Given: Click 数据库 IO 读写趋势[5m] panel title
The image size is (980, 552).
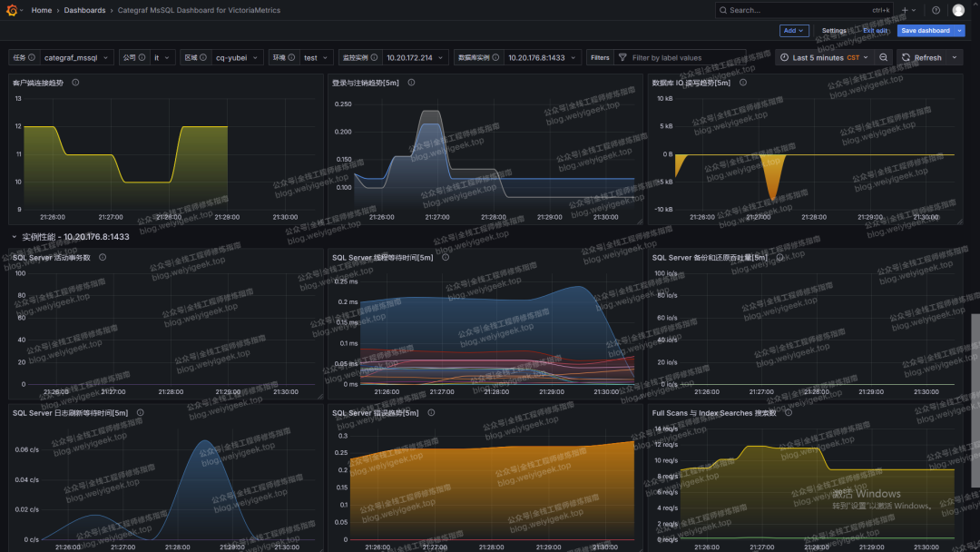Looking at the screenshot, I should tap(691, 83).
